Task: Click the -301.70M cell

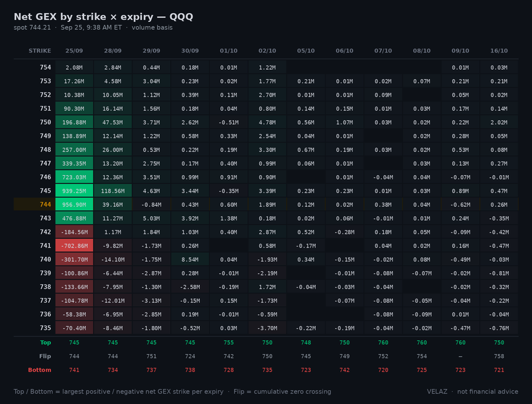Action: click(74, 259)
